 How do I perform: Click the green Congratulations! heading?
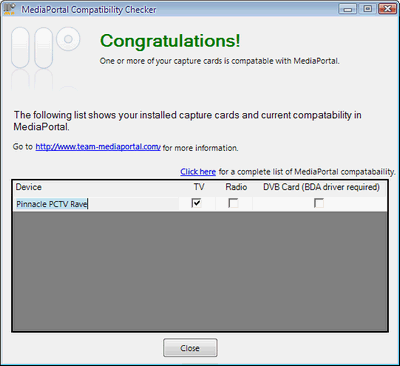pos(170,41)
